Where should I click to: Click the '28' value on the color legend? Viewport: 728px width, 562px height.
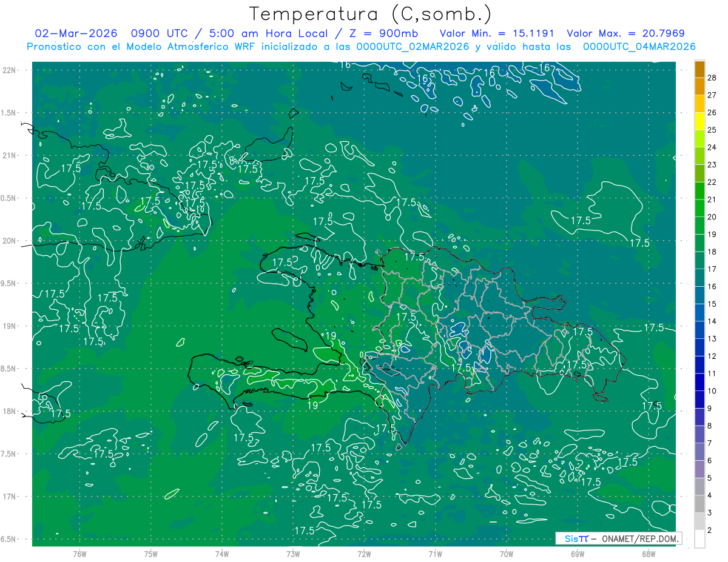712,78
